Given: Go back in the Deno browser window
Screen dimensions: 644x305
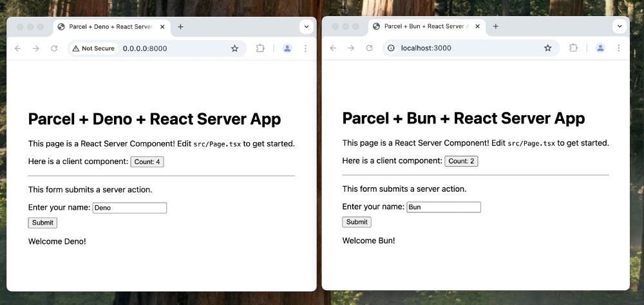Looking at the screenshot, I should click(x=17, y=48).
